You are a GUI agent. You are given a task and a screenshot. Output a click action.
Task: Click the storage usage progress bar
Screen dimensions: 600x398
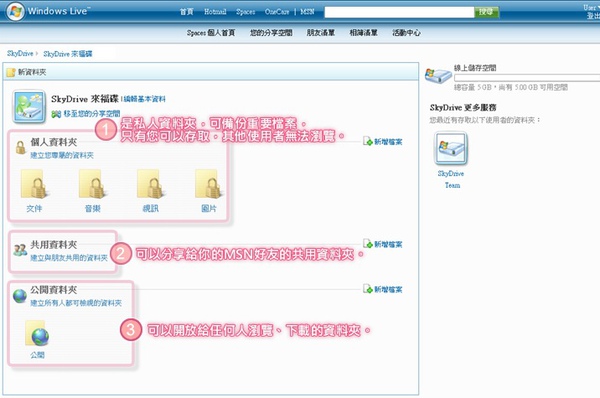(527, 78)
